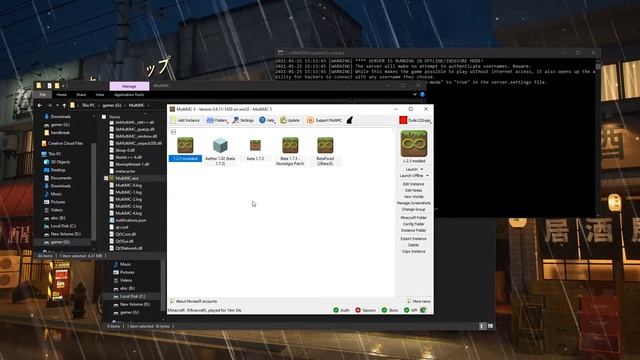Click the Launch button

pos(411,169)
